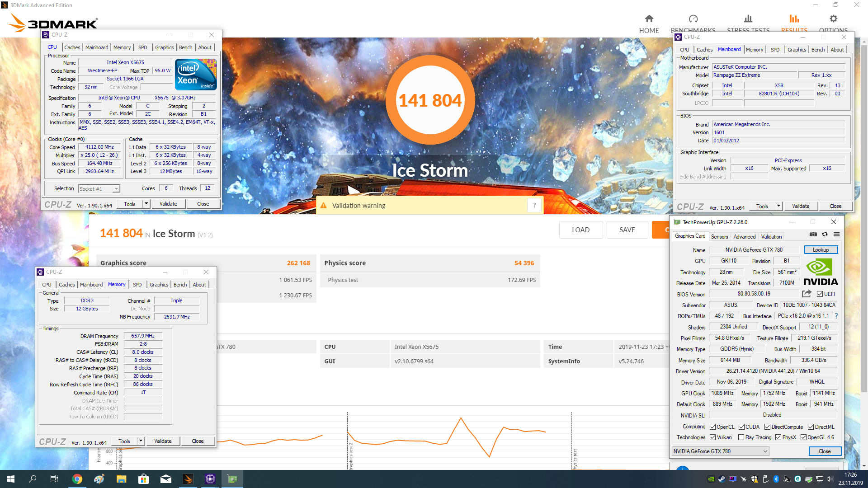Click Validate in the CPU-Z Memory window
Viewport: 868px width, 488px height.
[x=163, y=441]
